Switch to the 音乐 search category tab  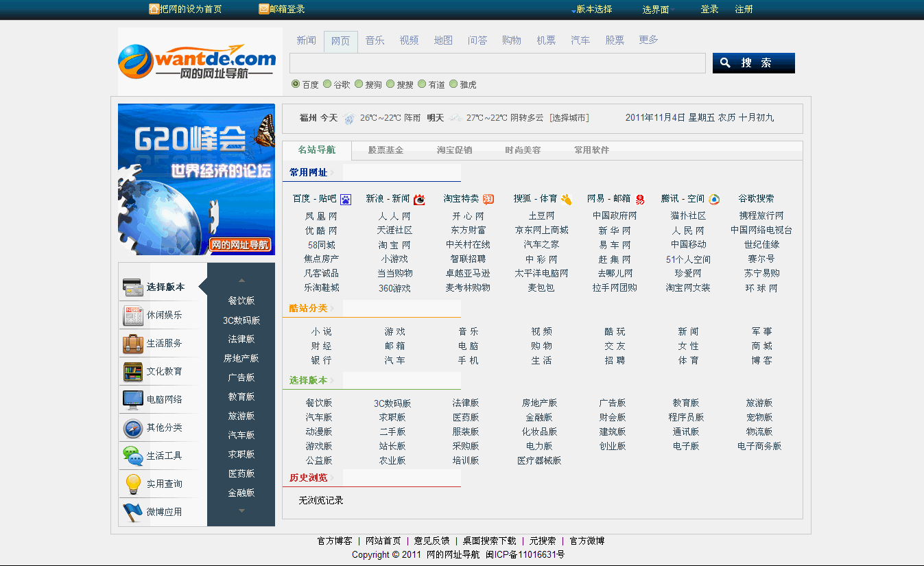[375, 40]
